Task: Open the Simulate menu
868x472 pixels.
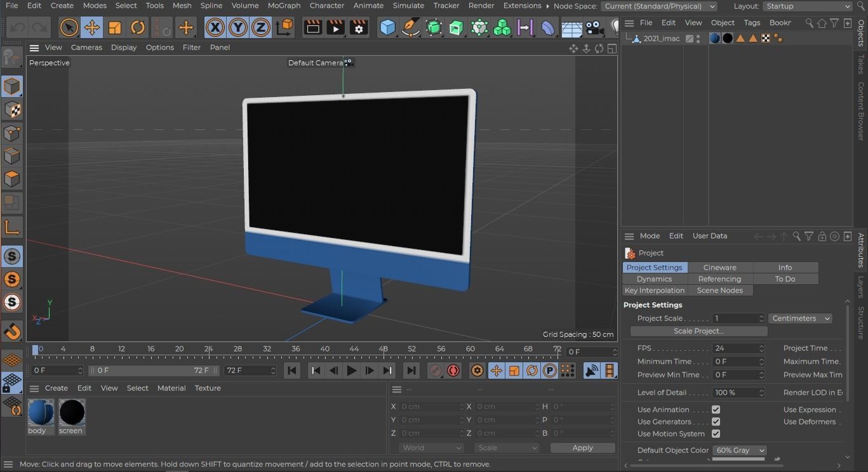Action: pyautogui.click(x=408, y=6)
